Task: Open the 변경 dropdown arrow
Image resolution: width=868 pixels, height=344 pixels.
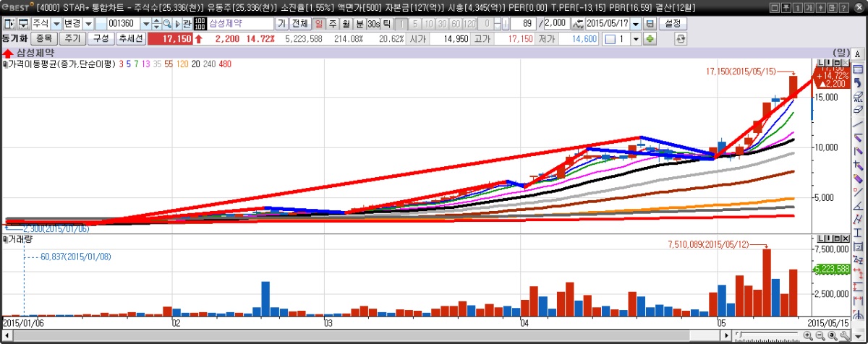Action: (88, 23)
